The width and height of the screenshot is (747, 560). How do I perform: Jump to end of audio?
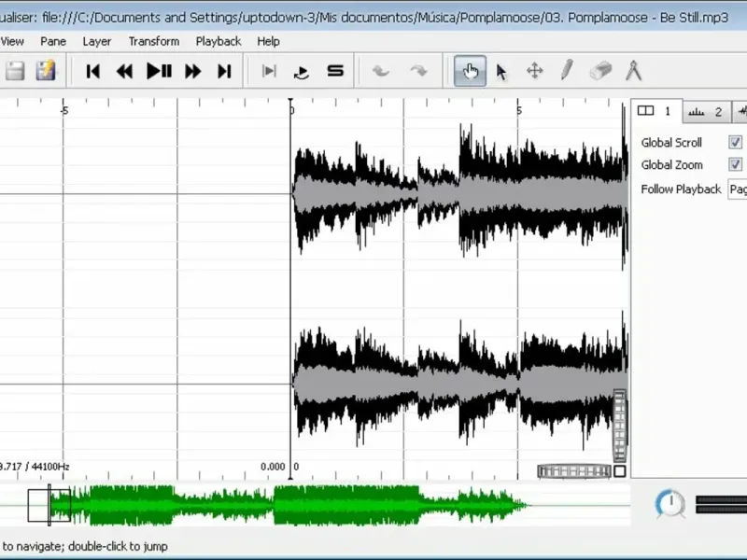pos(224,72)
